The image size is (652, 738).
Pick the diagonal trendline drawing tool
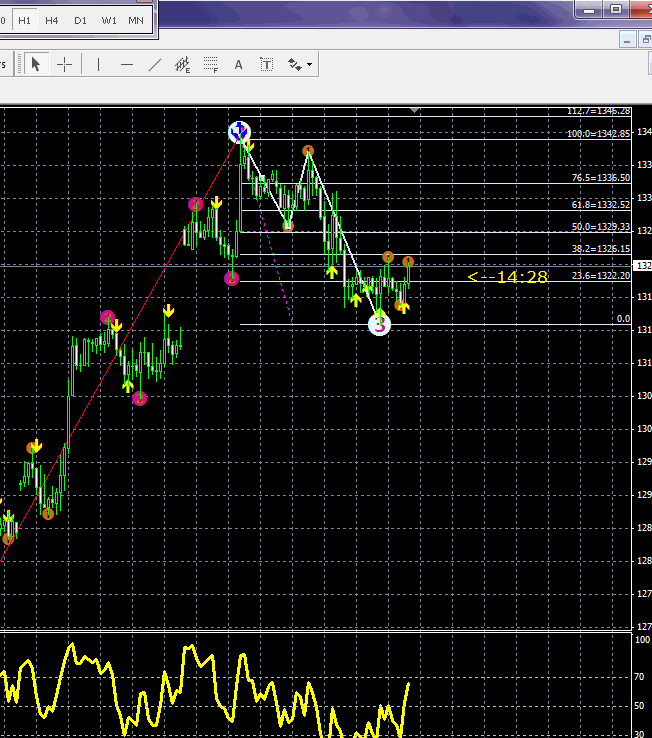[155, 64]
